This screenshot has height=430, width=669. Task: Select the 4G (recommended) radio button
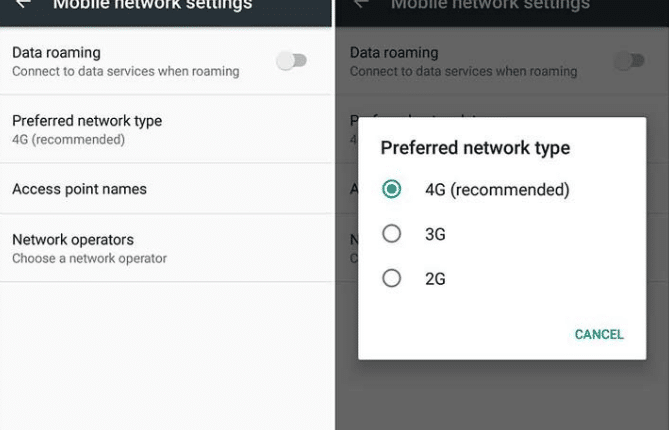tap(392, 189)
